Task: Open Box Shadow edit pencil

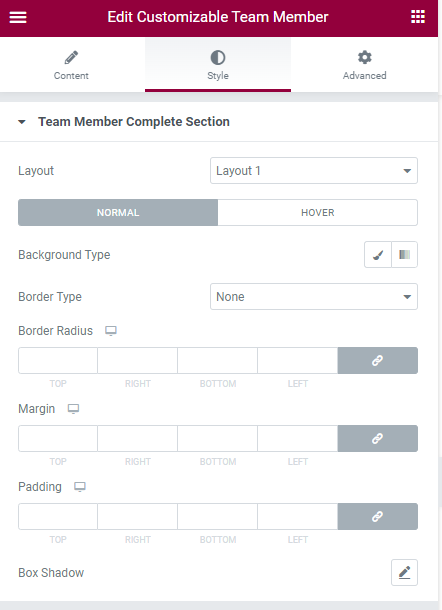Action: tap(404, 572)
